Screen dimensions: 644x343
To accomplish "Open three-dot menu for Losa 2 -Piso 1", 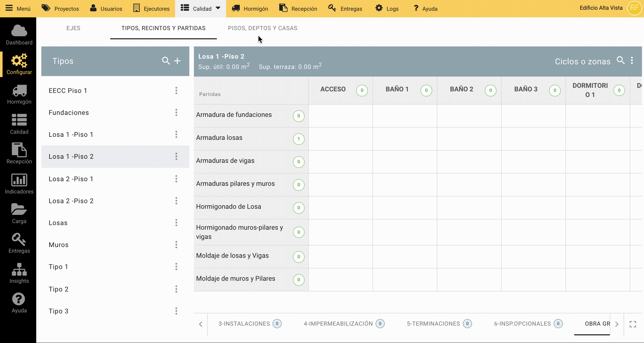I will pyautogui.click(x=176, y=179).
